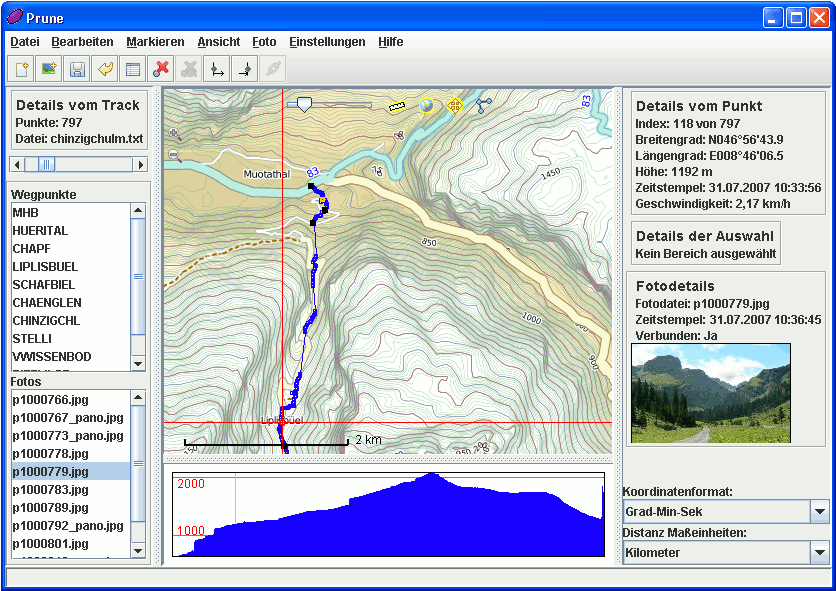The image size is (836, 591).
Task: Click the delete point red cross icon
Action: (160, 69)
